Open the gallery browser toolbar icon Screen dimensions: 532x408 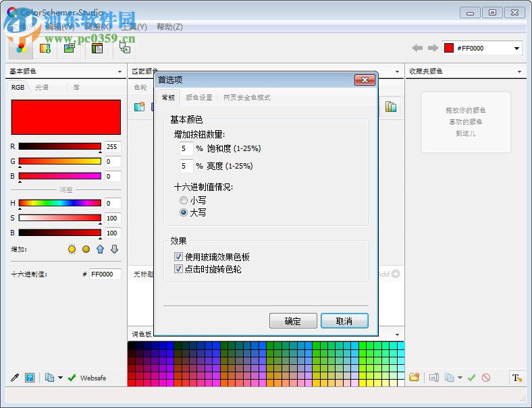[x=97, y=49]
